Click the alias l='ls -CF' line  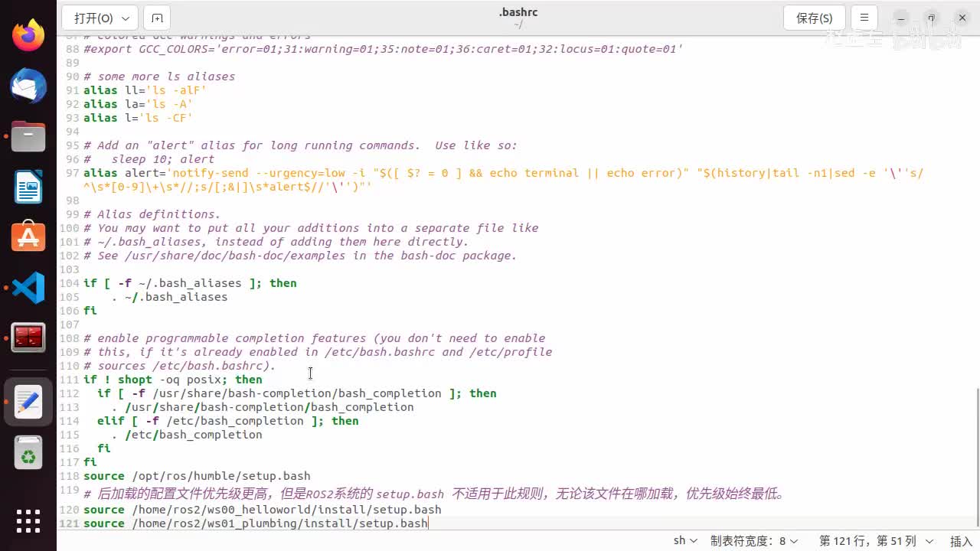coord(138,118)
